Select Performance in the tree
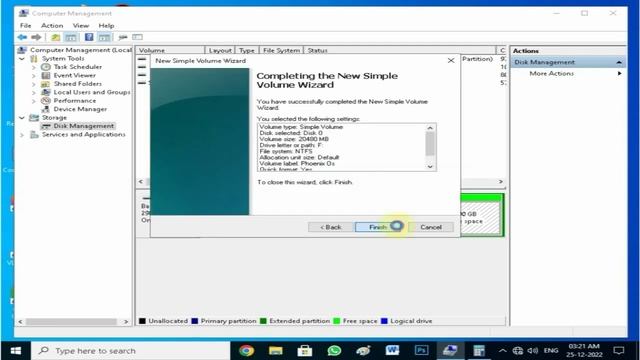The width and height of the screenshot is (640, 360). point(75,100)
